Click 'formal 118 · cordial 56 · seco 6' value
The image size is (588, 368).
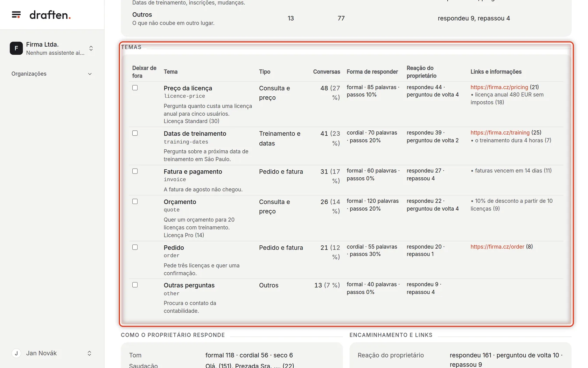(x=249, y=355)
